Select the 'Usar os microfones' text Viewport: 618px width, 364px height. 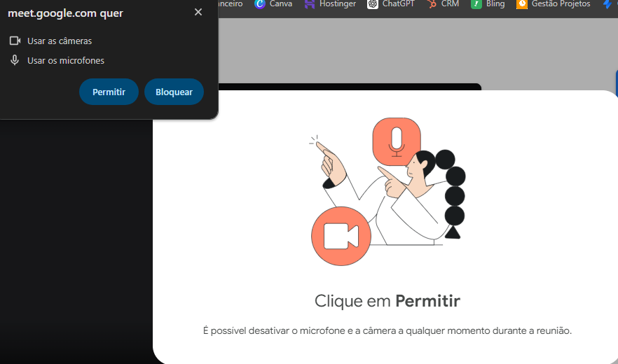tap(66, 61)
